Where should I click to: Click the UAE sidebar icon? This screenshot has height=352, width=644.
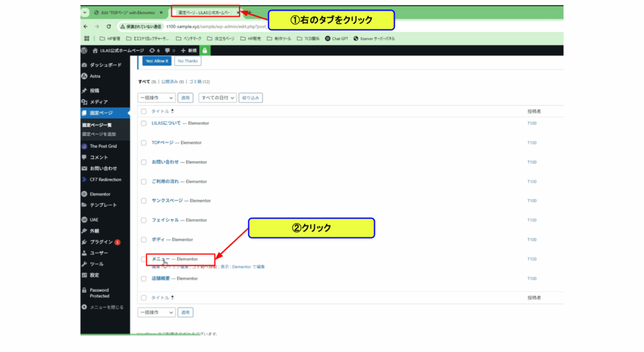point(85,220)
